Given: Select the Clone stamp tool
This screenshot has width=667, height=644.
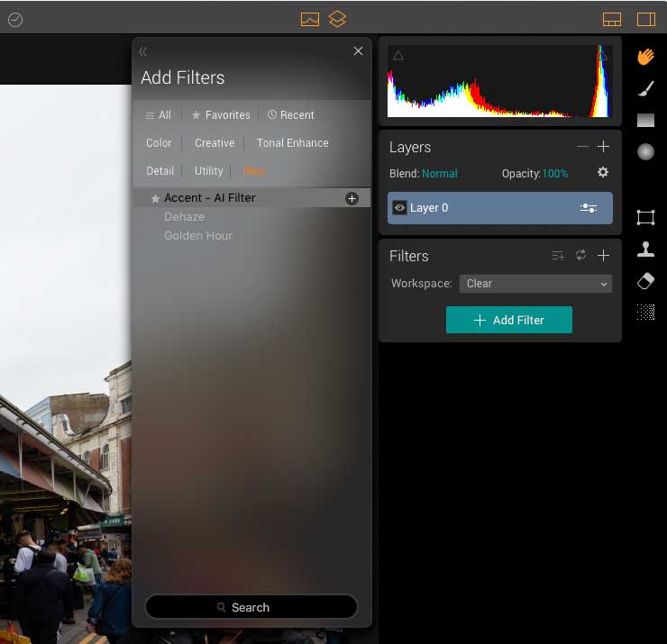Looking at the screenshot, I should click(x=645, y=249).
